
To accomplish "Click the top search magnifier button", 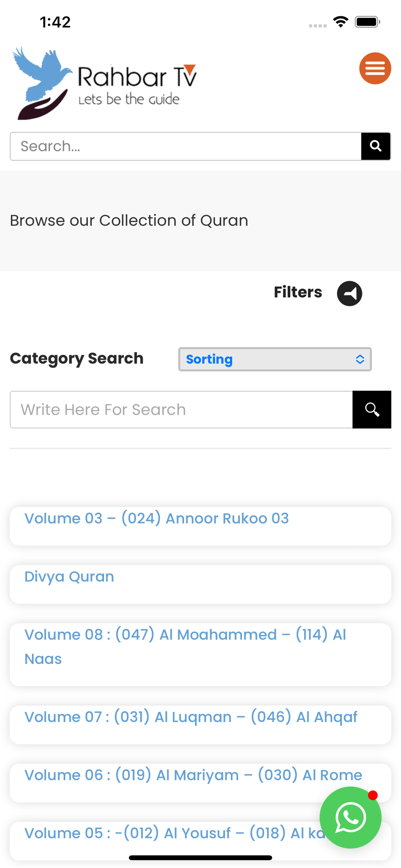I will tap(376, 146).
